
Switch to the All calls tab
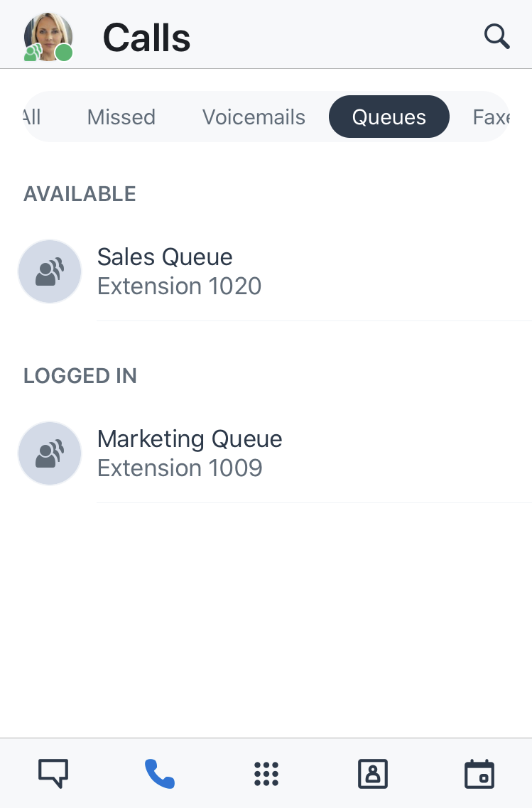coord(32,117)
